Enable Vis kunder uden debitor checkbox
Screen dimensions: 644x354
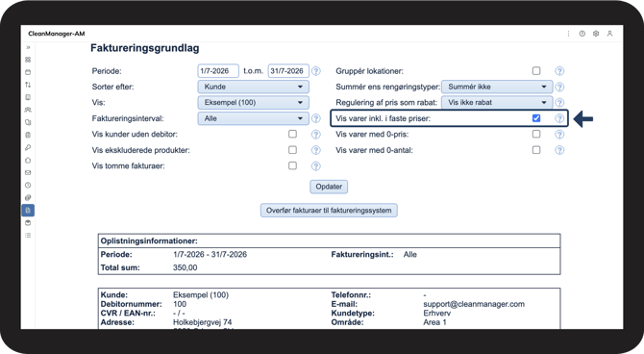pos(292,134)
